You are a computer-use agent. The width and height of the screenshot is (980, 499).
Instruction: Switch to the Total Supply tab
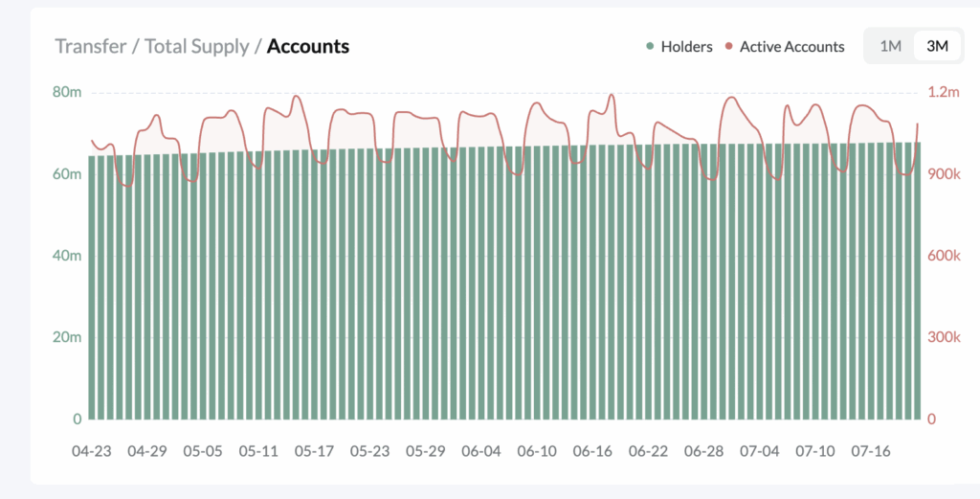tap(197, 46)
